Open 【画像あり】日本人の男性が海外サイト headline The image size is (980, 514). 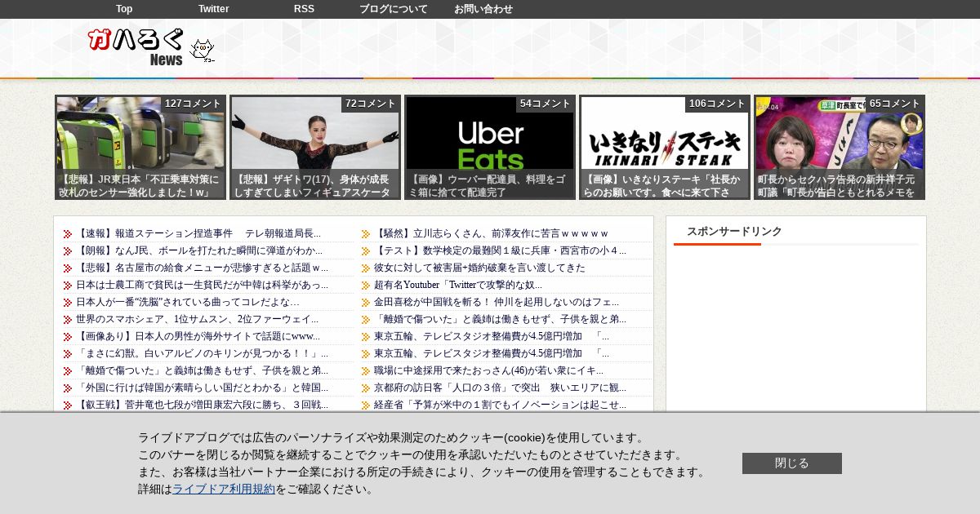point(198,336)
